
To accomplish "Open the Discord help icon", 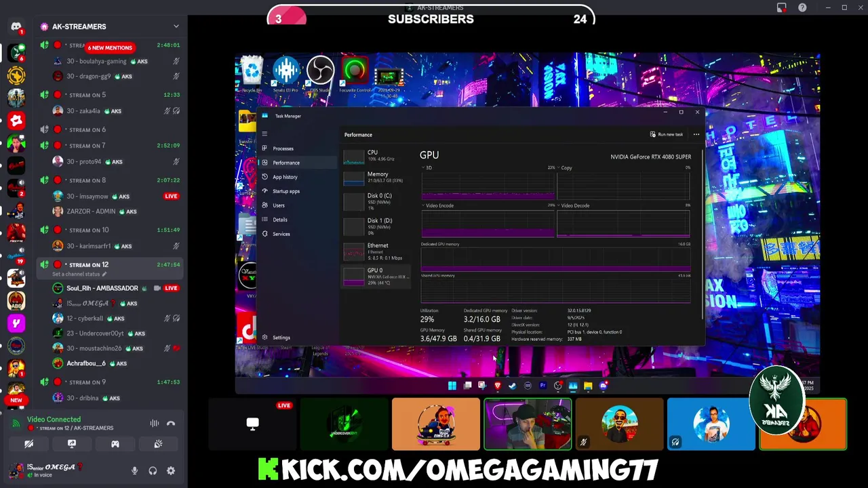I will click(802, 7).
